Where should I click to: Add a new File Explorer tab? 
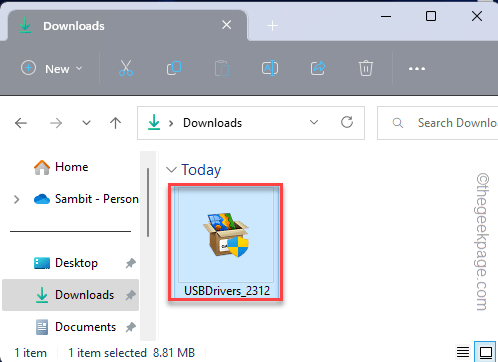[x=272, y=25]
